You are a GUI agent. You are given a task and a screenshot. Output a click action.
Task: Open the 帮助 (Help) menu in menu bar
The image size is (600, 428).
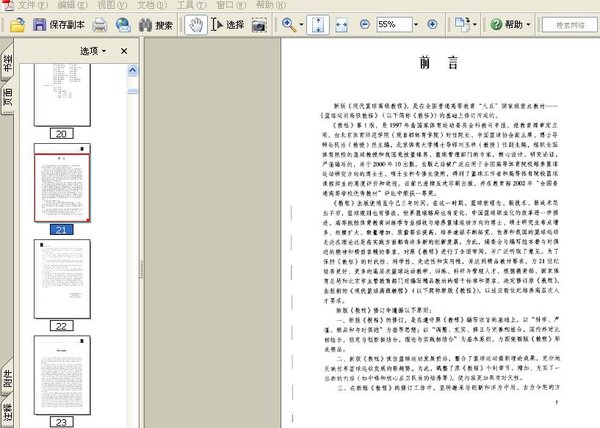pyautogui.click(x=271, y=5)
